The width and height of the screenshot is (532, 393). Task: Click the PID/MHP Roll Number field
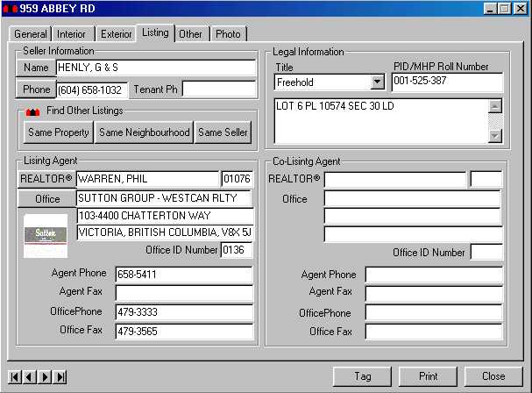[x=447, y=82]
